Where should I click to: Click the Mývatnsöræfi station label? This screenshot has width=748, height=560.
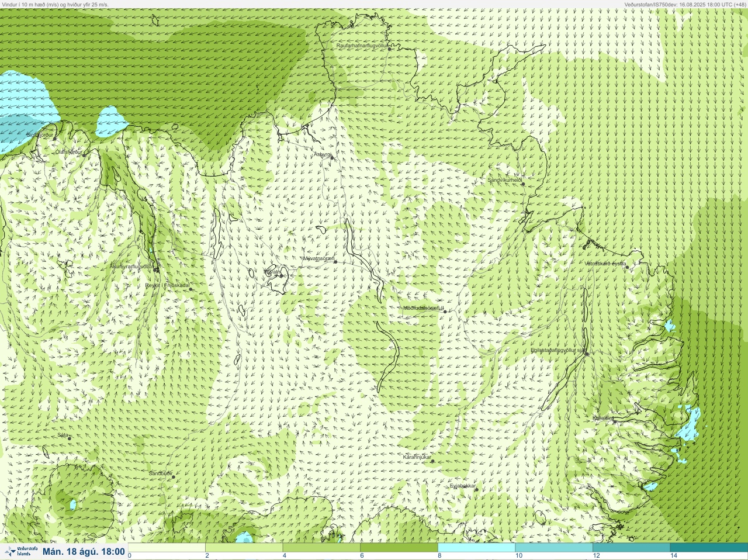click(318, 258)
